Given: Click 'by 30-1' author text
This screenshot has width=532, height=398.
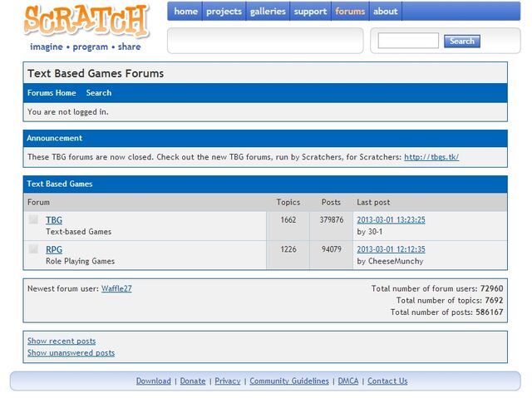Looking at the screenshot, I should click(369, 232).
